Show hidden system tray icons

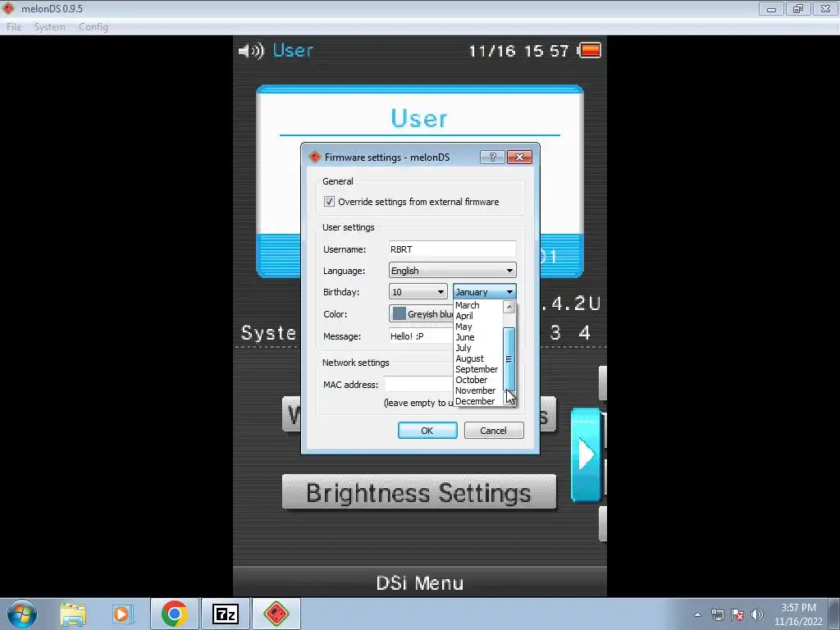coord(697,614)
